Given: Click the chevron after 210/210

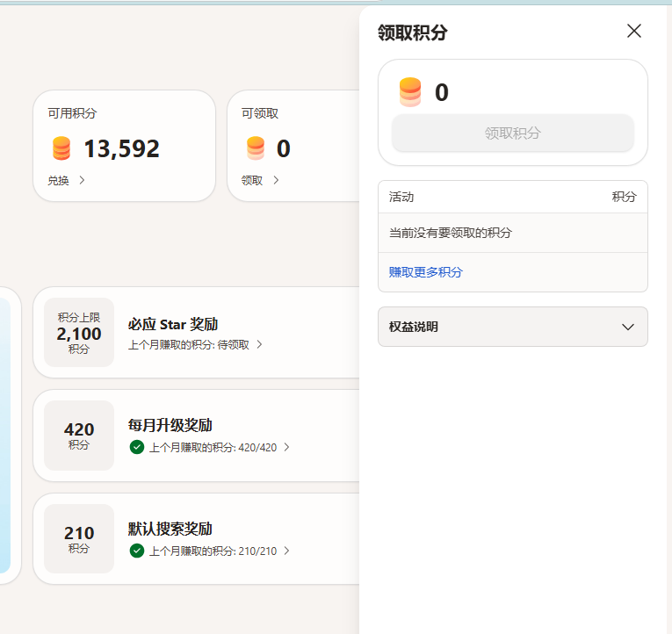Looking at the screenshot, I should (286, 551).
